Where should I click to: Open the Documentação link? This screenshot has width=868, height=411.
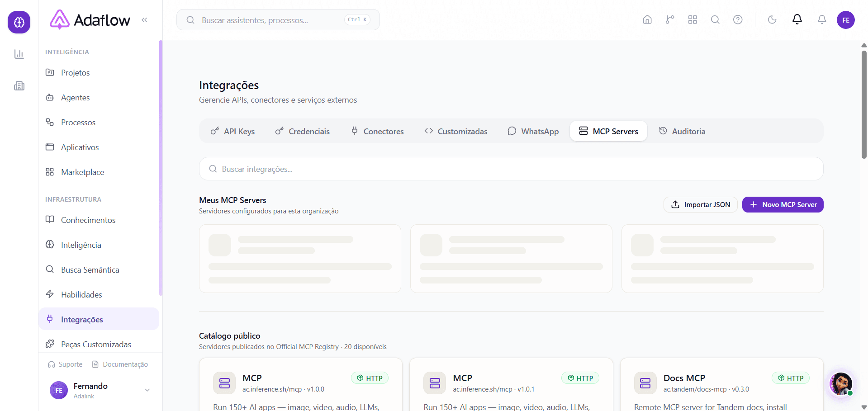[120, 364]
